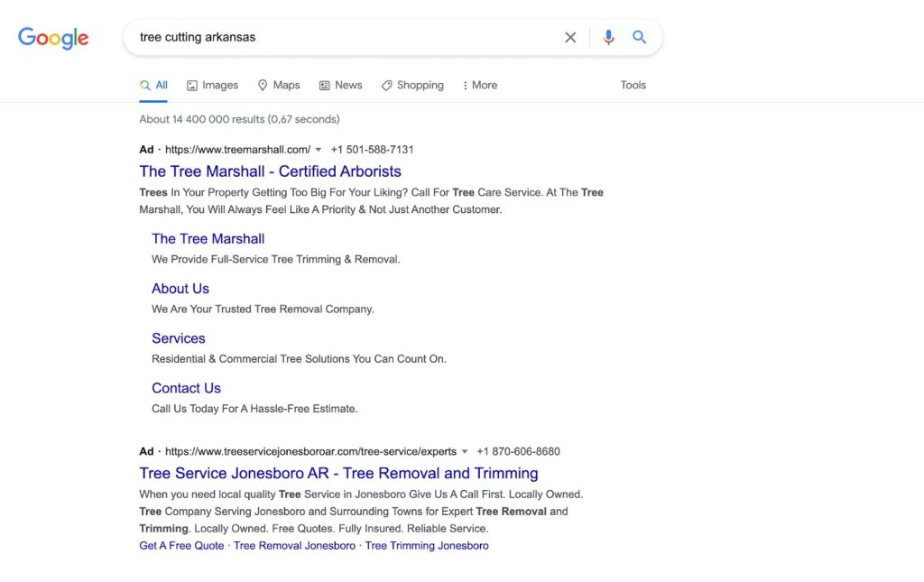This screenshot has width=924, height=582.
Task: Click the Google logo
Action: [53, 38]
